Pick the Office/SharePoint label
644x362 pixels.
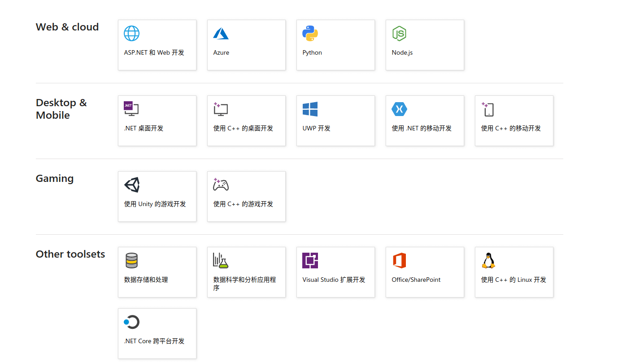(x=416, y=280)
